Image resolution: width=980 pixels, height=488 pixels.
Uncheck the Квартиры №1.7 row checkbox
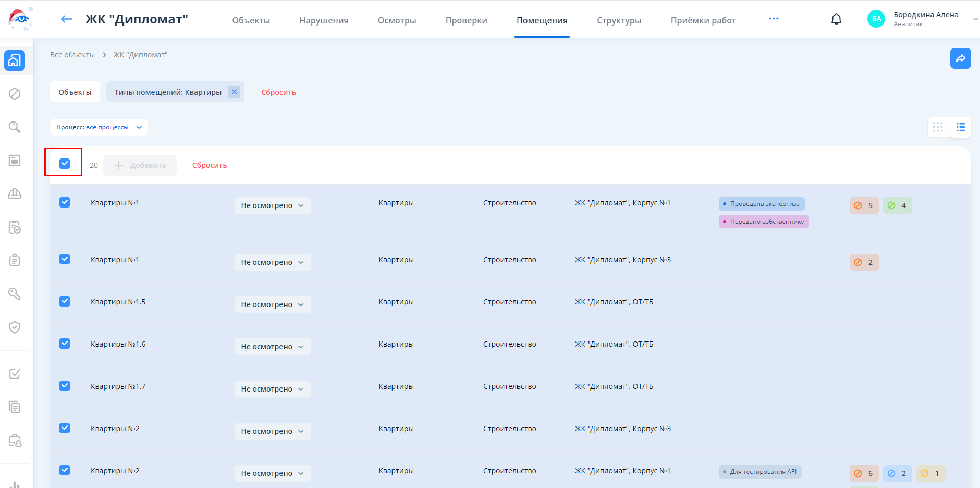65,386
